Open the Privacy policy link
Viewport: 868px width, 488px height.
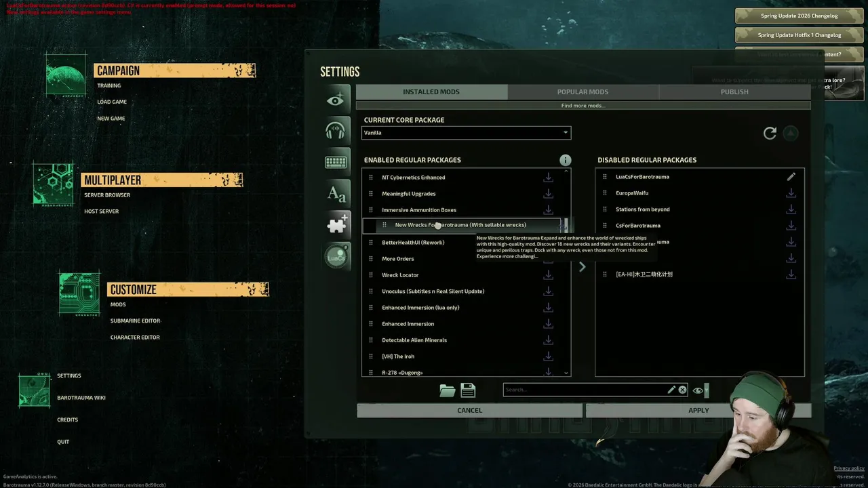pos(849,468)
